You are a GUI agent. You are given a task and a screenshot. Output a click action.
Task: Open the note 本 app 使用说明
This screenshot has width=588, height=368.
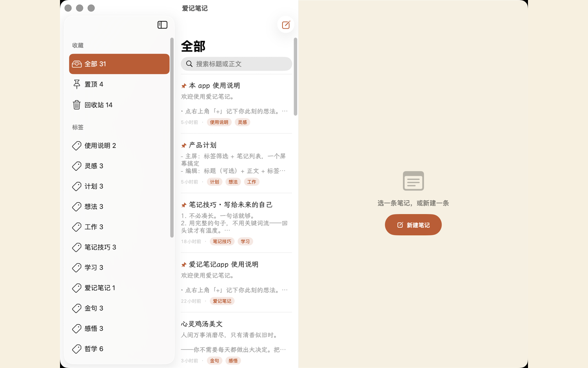(x=236, y=104)
